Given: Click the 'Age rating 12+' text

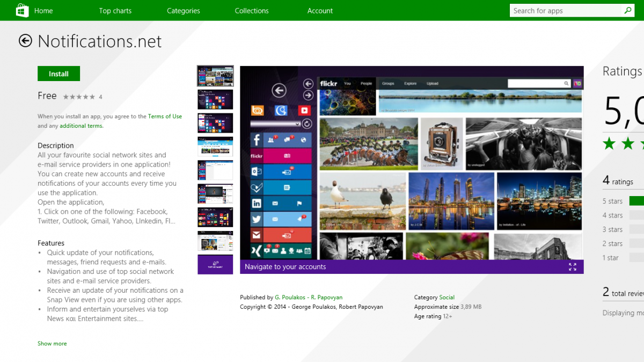Looking at the screenshot, I should [433, 316].
